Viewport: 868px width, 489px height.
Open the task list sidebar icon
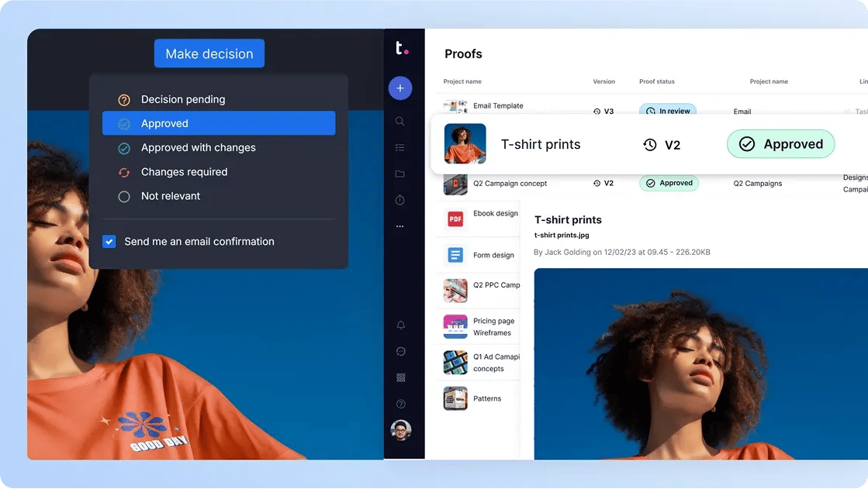[400, 147]
